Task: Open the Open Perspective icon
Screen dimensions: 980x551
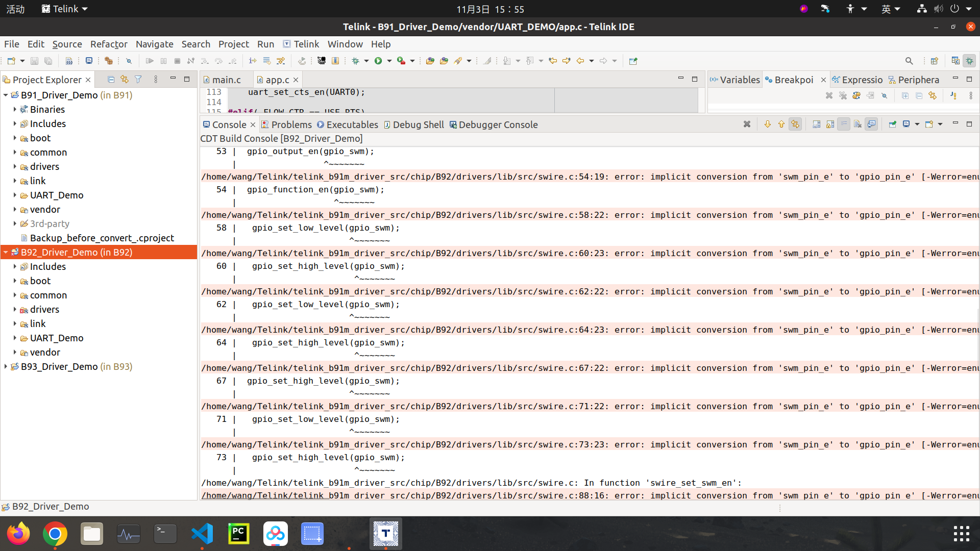Action: 935,61
